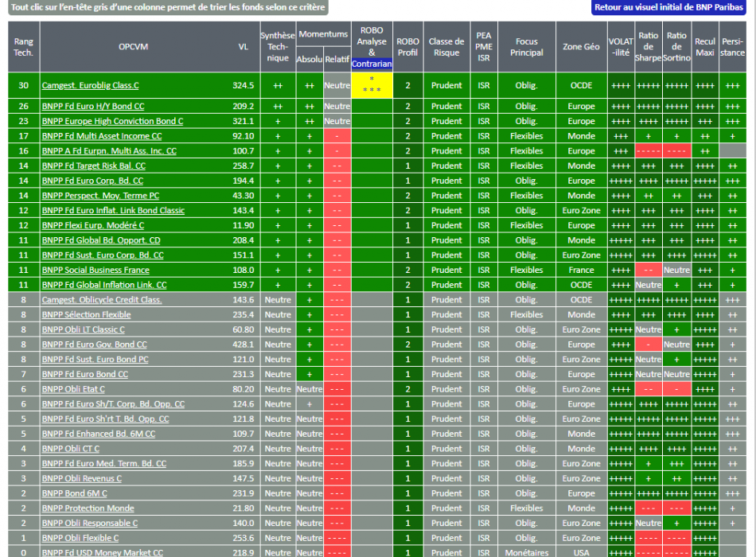This screenshot has height=557, width=756.
Task: Open the BNPP Sélection Flexible fund link
Action: (x=86, y=315)
